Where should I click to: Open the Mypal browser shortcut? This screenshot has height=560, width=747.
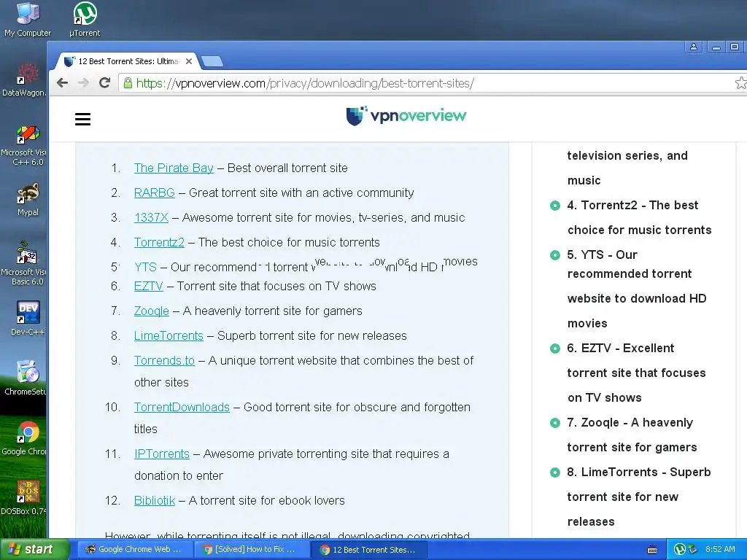point(28,199)
